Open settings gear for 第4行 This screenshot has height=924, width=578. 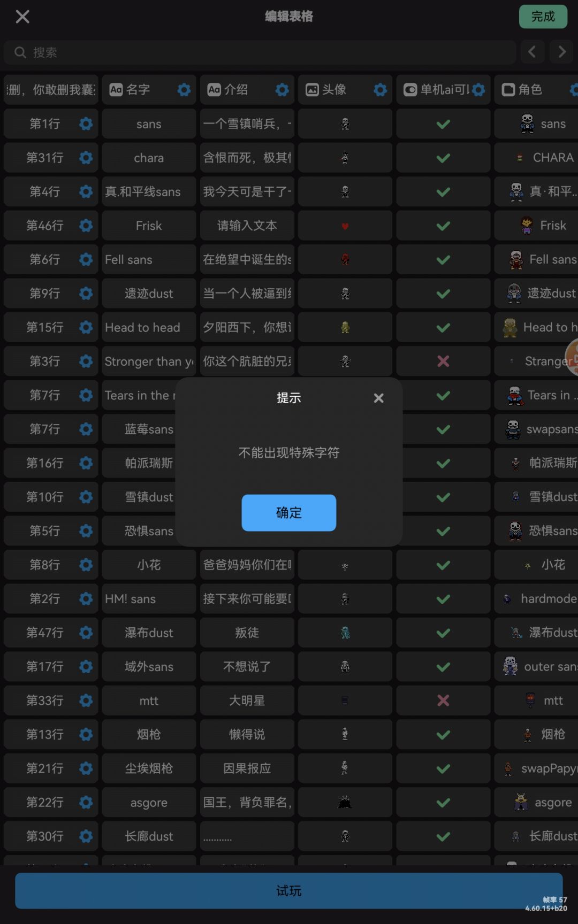point(86,191)
